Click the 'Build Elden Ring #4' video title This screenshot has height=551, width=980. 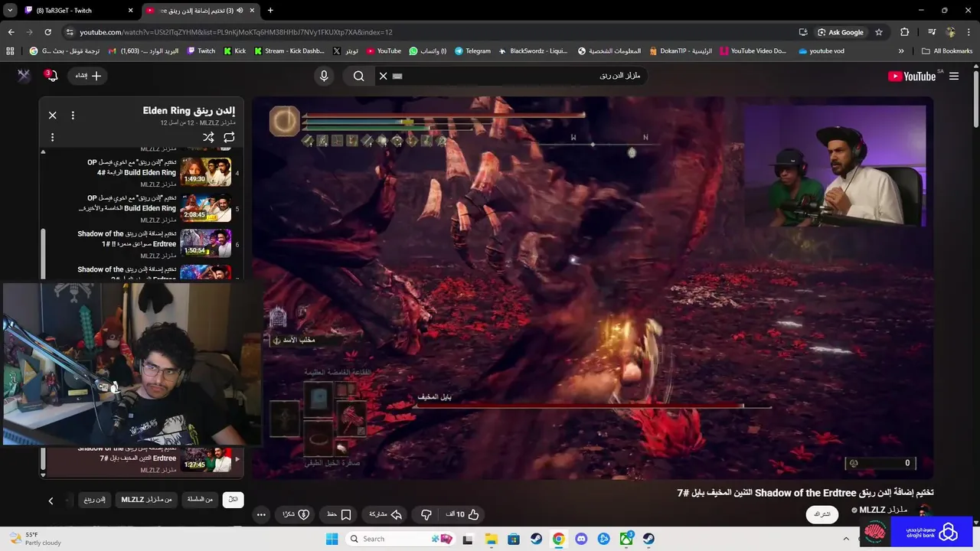[x=131, y=168]
